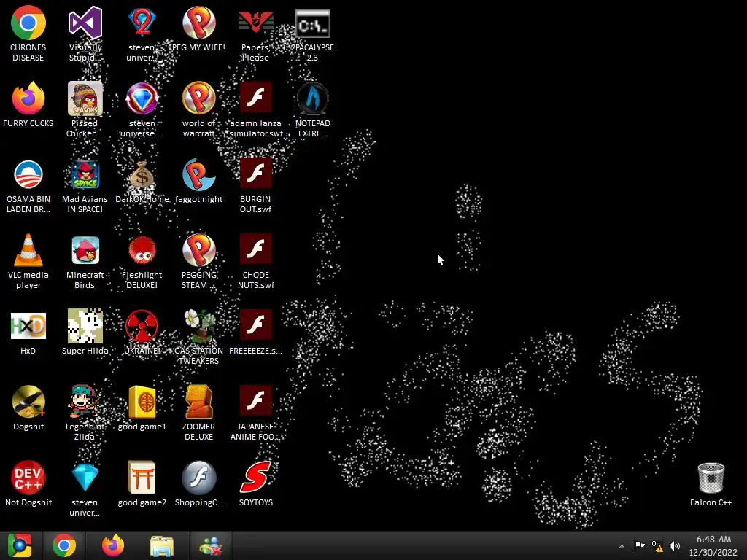Open the Papers, Please desktop icon
The width and height of the screenshot is (747, 560).
click(255, 23)
